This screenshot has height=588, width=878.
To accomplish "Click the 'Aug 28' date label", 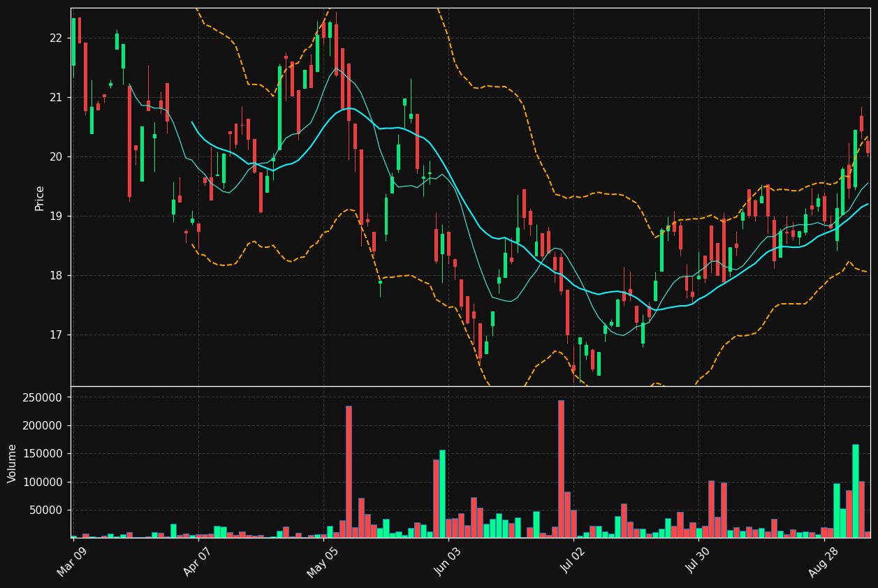I will (x=823, y=561).
